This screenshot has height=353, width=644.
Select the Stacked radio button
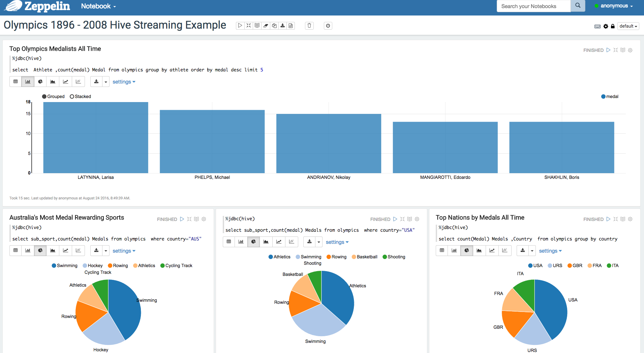click(72, 96)
